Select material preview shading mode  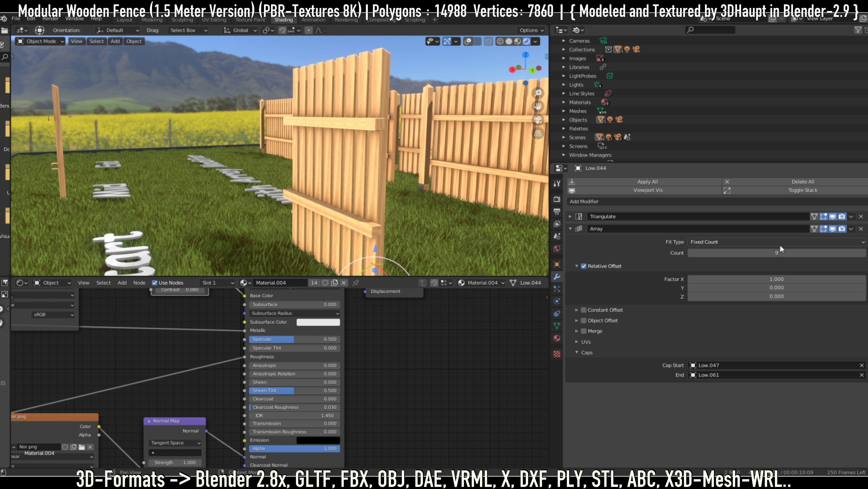(x=518, y=41)
